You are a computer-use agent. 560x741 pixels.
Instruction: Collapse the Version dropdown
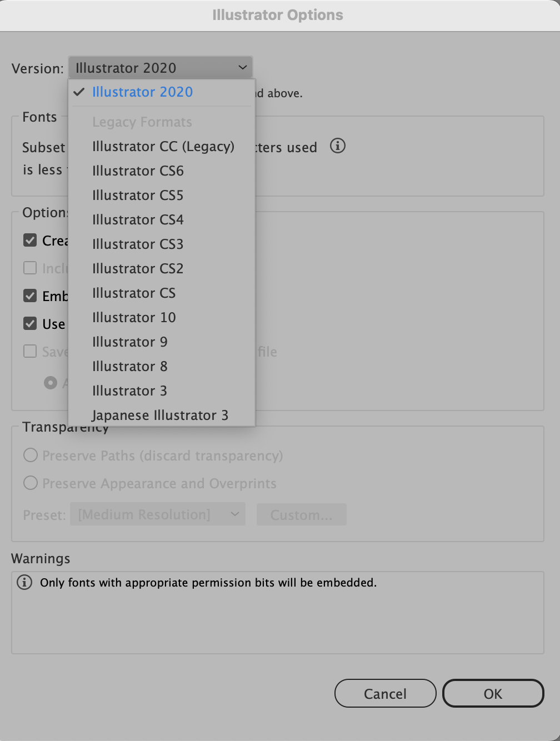tap(161, 68)
